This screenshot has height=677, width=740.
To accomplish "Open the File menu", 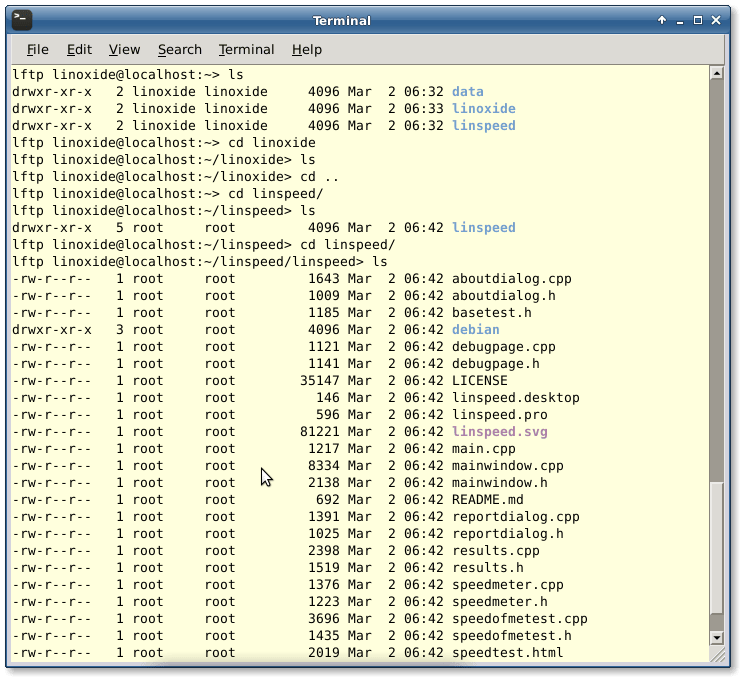I will tap(38, 49).
